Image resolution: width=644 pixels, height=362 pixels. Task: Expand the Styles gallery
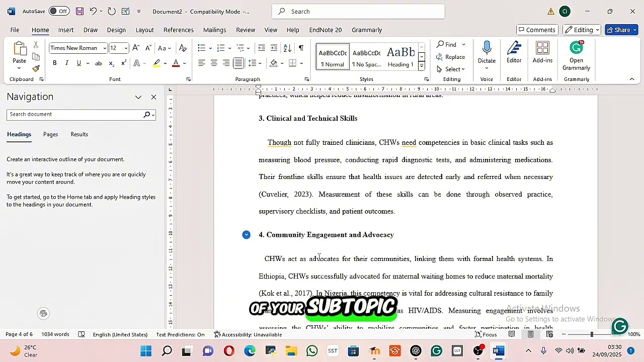coord(422,66)
